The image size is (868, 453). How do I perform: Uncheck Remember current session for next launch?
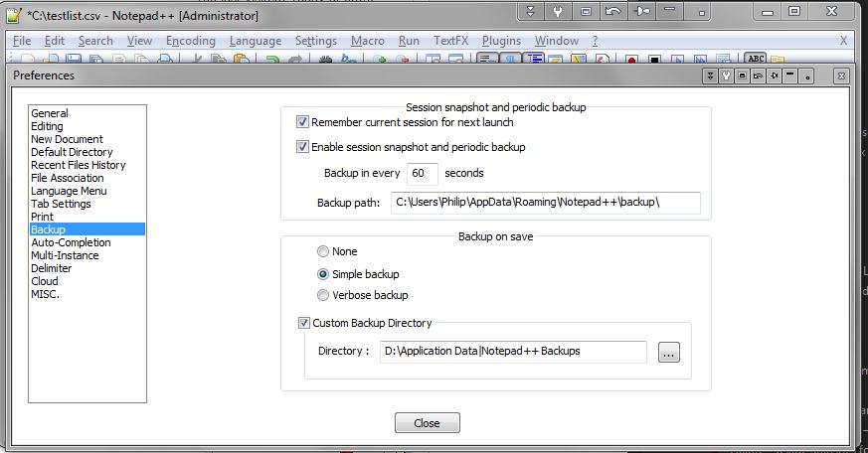302,121
